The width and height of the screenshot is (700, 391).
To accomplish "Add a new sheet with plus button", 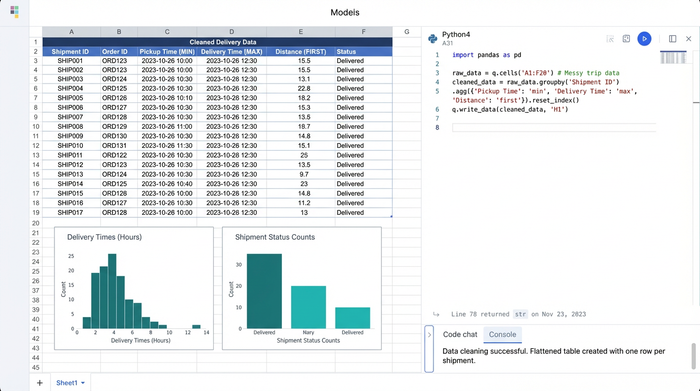I will (39, 383).
